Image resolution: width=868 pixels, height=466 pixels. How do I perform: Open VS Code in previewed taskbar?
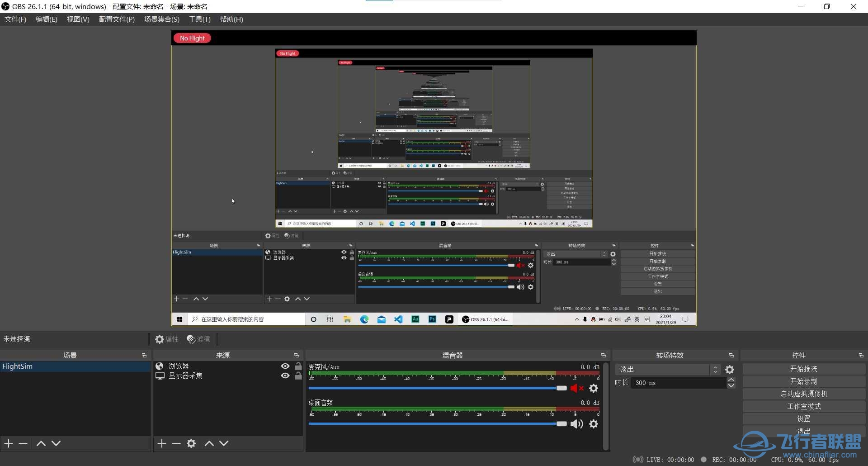[x=398, y=319]
